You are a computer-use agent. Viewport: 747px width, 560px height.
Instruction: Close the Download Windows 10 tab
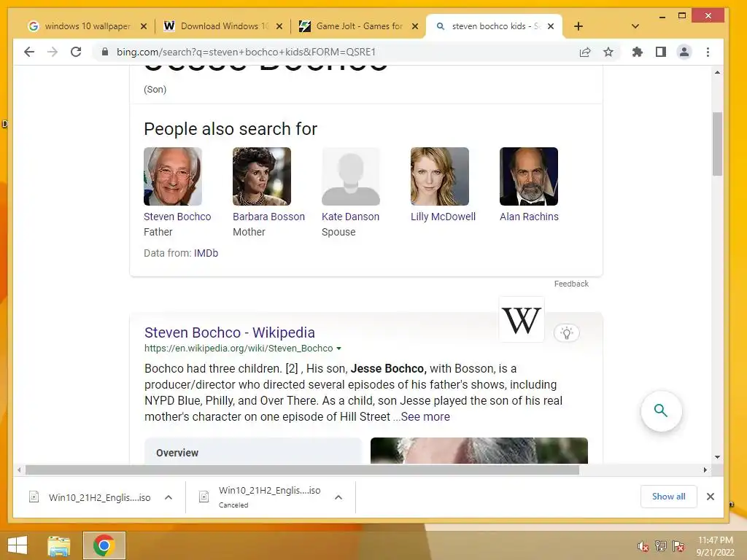coord(279,27)
